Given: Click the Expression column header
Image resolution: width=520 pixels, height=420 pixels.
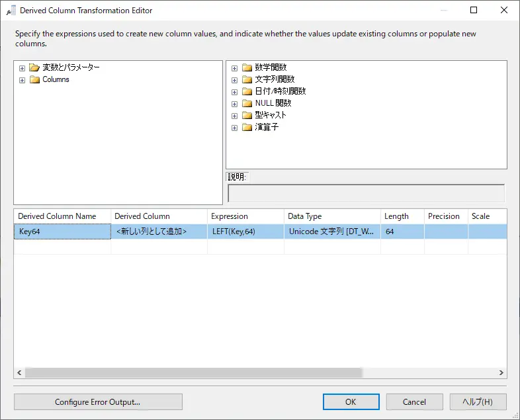Looking at the screenshot, I should coord(245,216).
